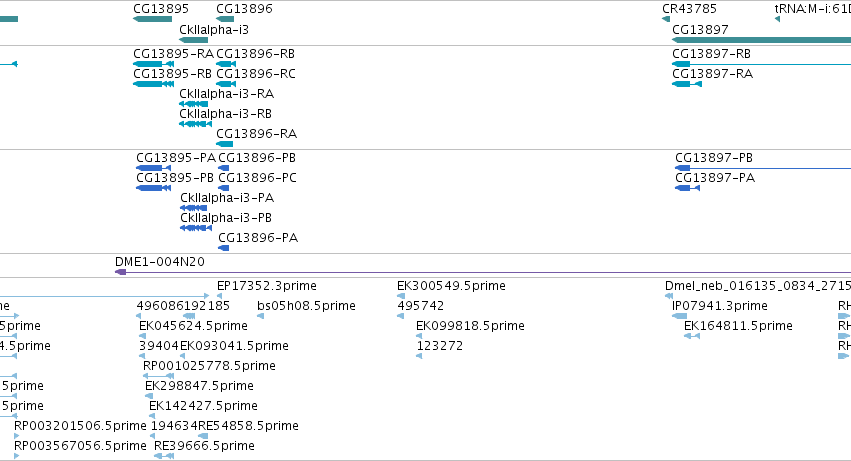Click EST EK298847.5prime
Screen dimensions: 851x461
[199, 387]
